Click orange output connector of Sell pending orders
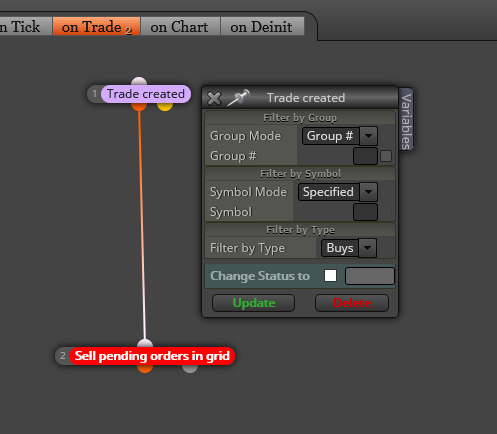The height and width of the screenshot is (434, 497). [145, 369]
